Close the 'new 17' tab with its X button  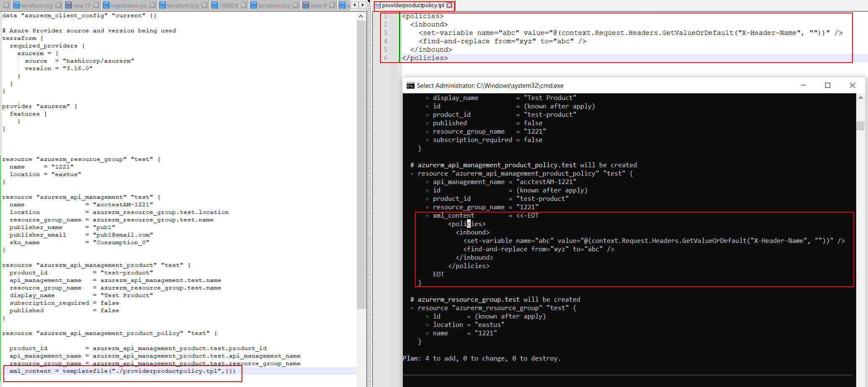tap(96, 5)
